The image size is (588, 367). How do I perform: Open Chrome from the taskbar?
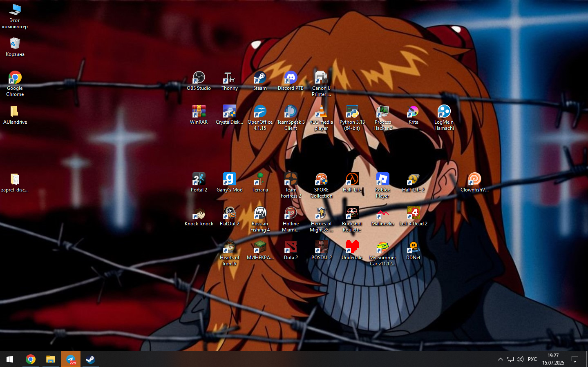(x=31, y=359)
